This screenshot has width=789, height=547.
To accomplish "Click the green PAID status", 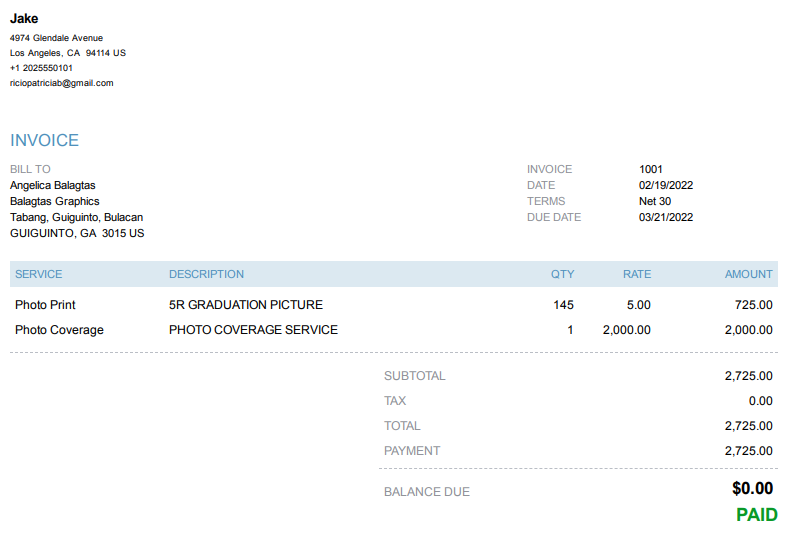I will pos(757,515).
